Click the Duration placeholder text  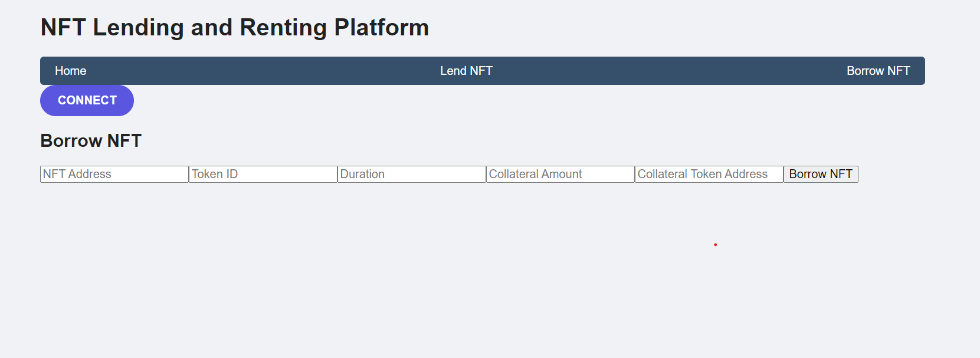(x=362, y=173)
